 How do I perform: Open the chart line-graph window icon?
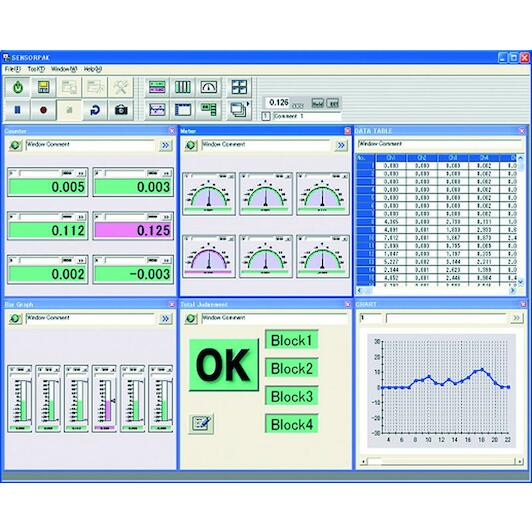pyautogui.click(x=157, y=110)
